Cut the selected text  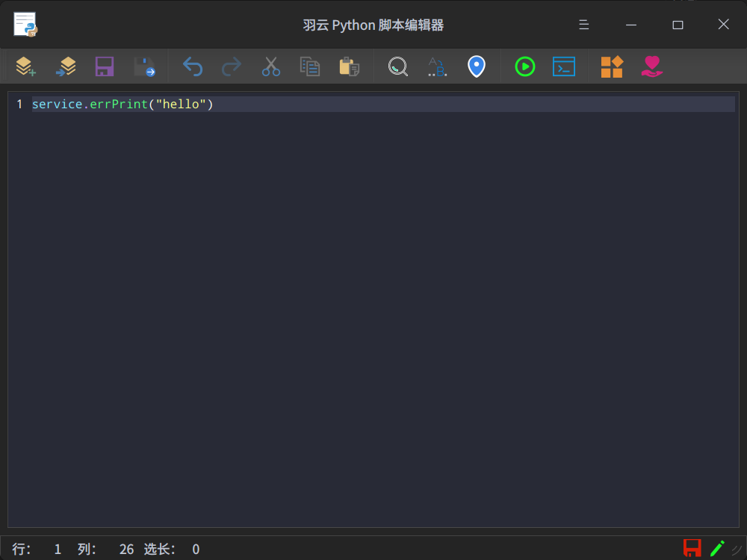pos(270,66)
